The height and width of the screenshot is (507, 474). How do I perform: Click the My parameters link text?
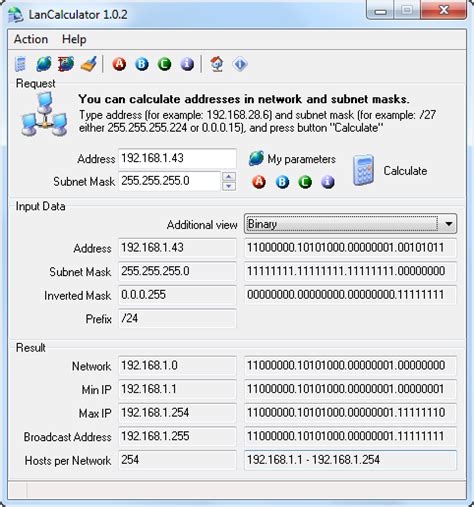301,159
